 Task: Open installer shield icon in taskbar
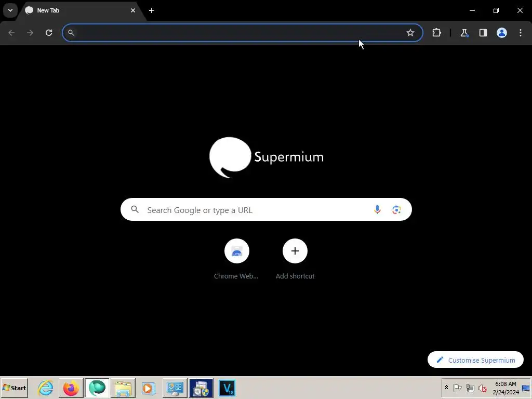click(x=201, y=388)
